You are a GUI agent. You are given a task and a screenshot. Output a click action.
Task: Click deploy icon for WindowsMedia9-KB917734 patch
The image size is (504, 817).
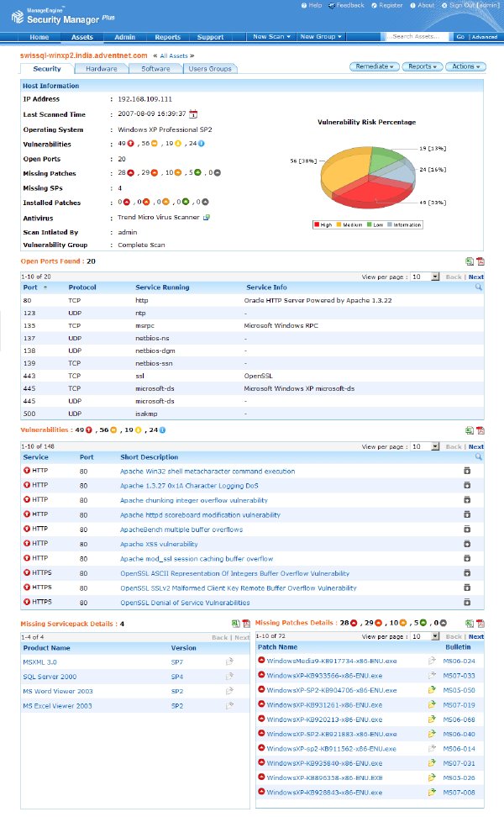[x=432, y=661]
